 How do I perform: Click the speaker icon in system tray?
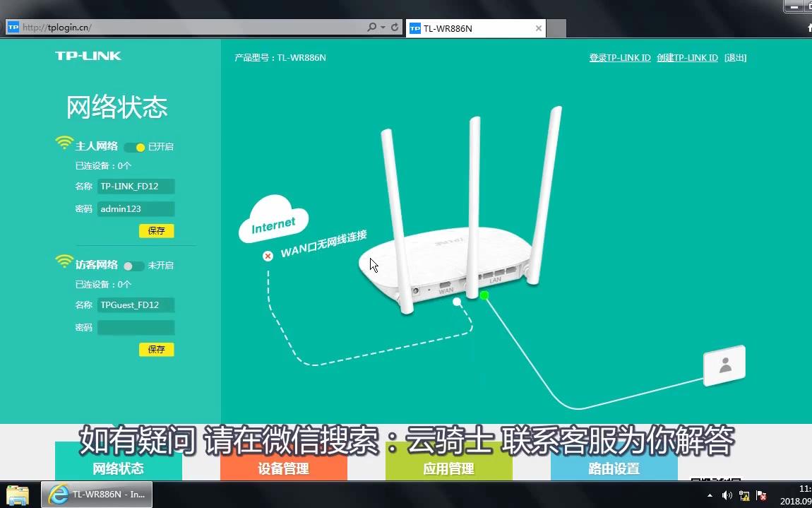click(x=726, y=495)
